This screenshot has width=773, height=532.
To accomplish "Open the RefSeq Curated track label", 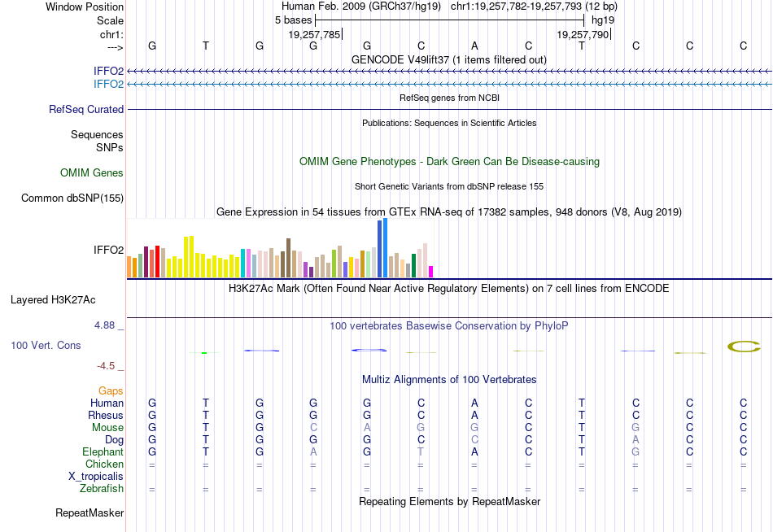I will coord(85,110).
